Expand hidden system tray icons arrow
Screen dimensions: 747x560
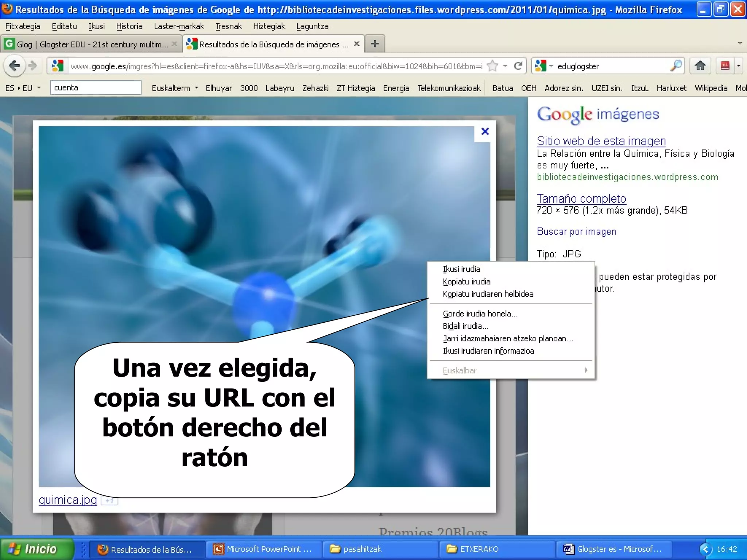[x=705, y=549]
